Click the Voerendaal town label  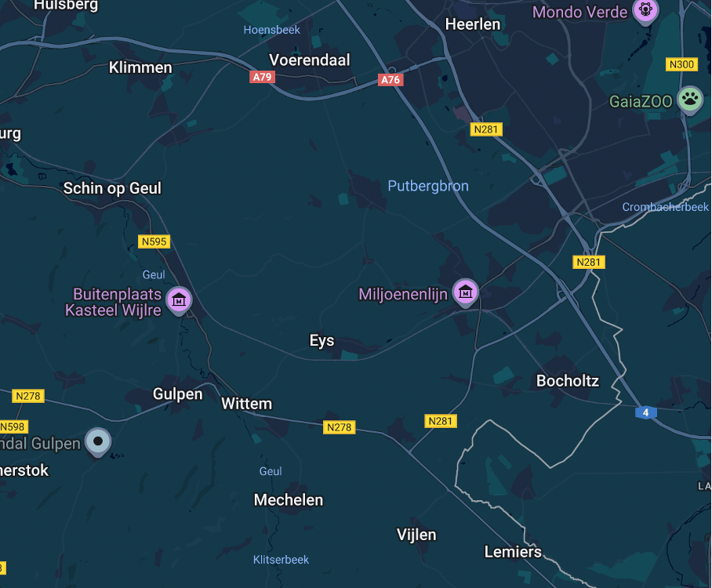[x=310, y=60]
